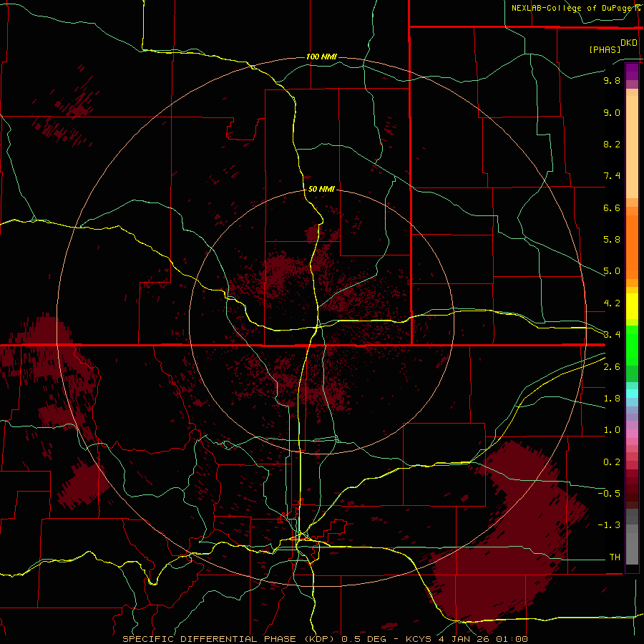Click the [PHAS] legend label
This screenshot has width=644, height=644.
(605, 49)
